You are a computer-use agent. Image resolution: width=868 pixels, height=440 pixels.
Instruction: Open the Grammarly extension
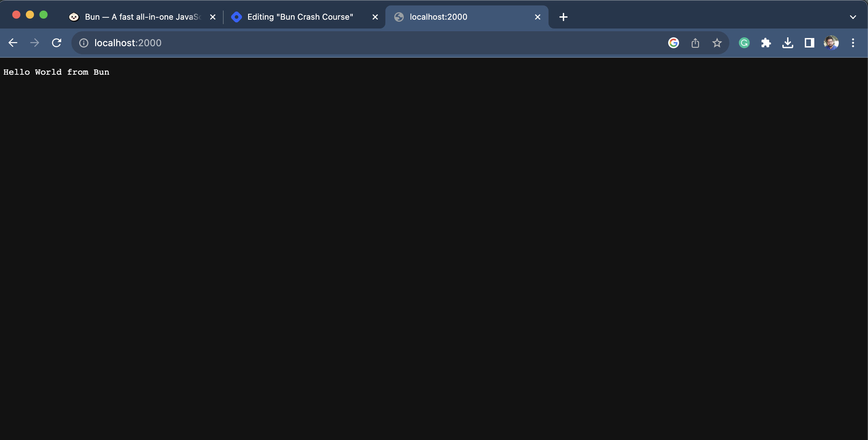click(744, 43)
